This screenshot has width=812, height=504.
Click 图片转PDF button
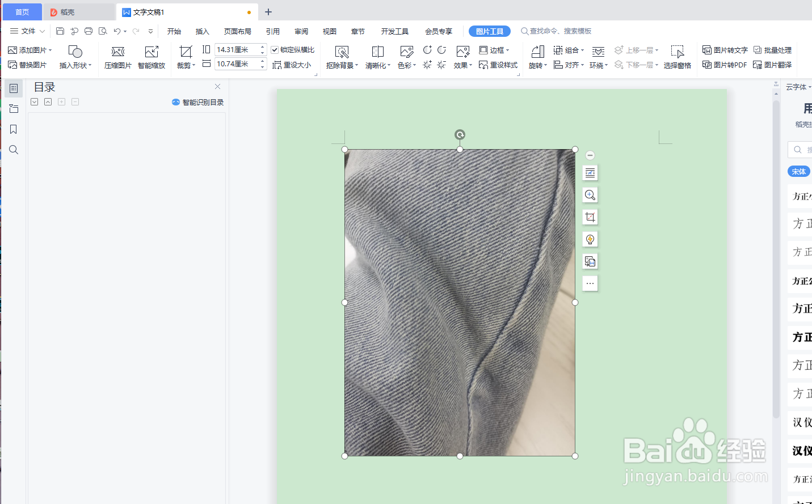[x=724, y=65]
